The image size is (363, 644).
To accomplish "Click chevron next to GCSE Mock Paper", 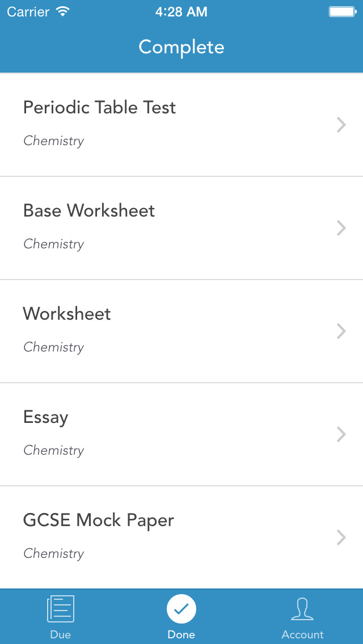I will (x=341, y=537).
